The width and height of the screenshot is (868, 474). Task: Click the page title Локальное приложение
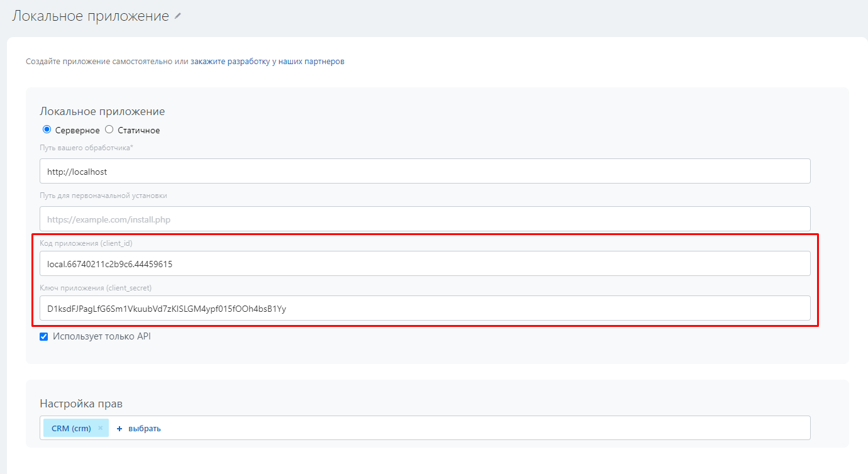click(91, 16)
